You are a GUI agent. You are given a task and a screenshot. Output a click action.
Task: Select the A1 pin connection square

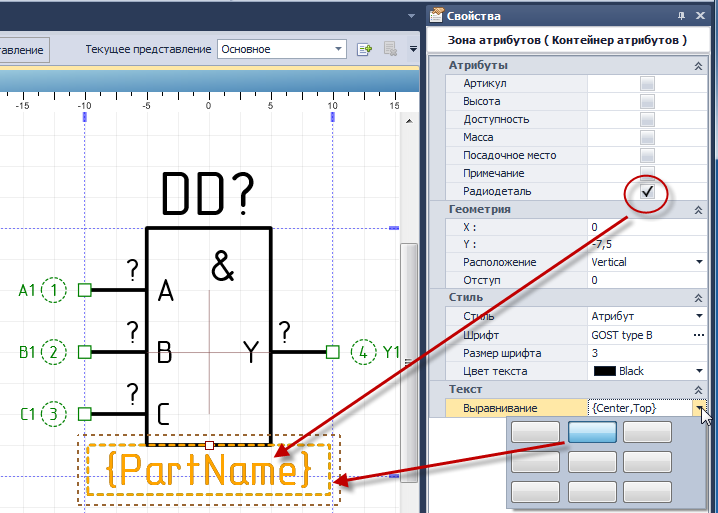coord(85,290)
